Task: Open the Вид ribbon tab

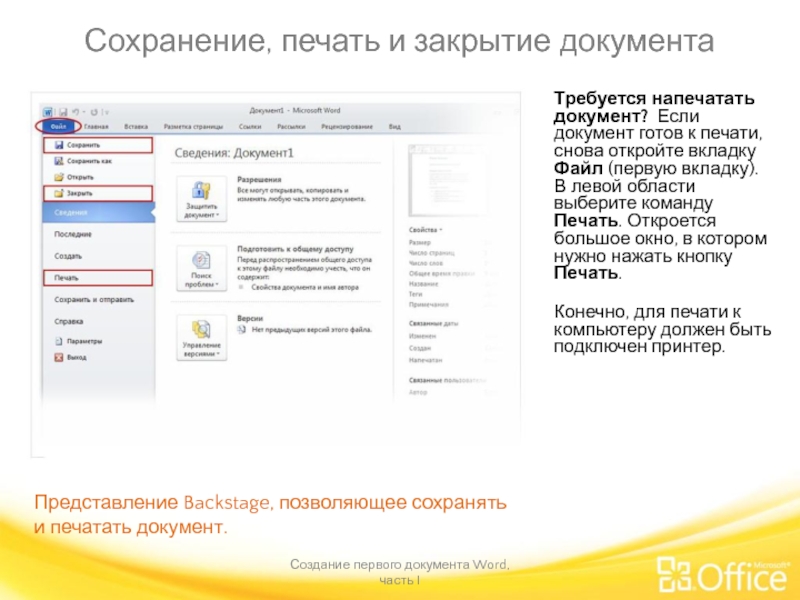Action: (x=395, y=127)
